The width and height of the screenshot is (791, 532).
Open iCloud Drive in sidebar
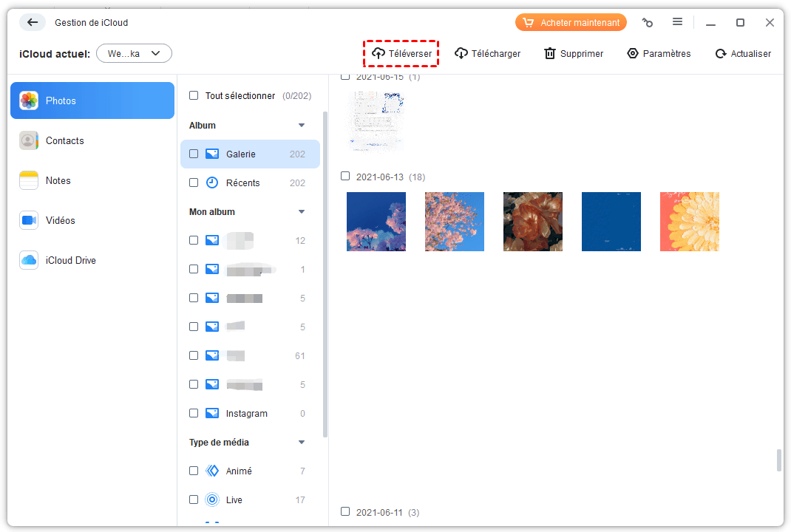70,260
